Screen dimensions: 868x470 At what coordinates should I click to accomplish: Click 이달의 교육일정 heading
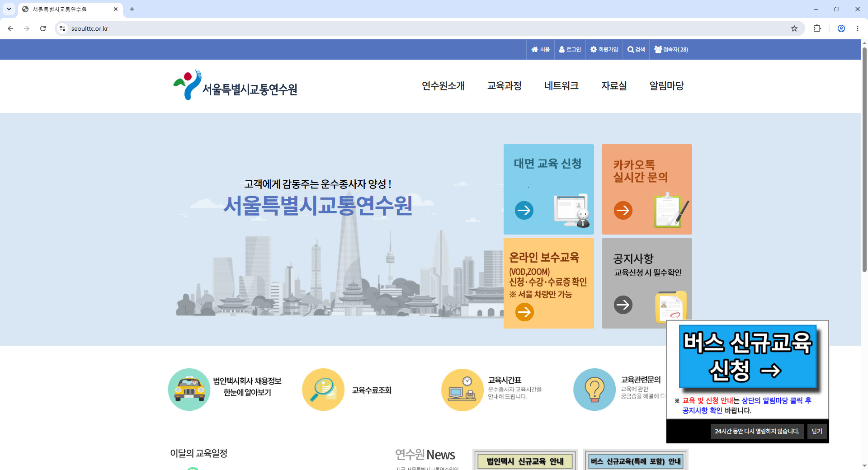pos(198,453)
